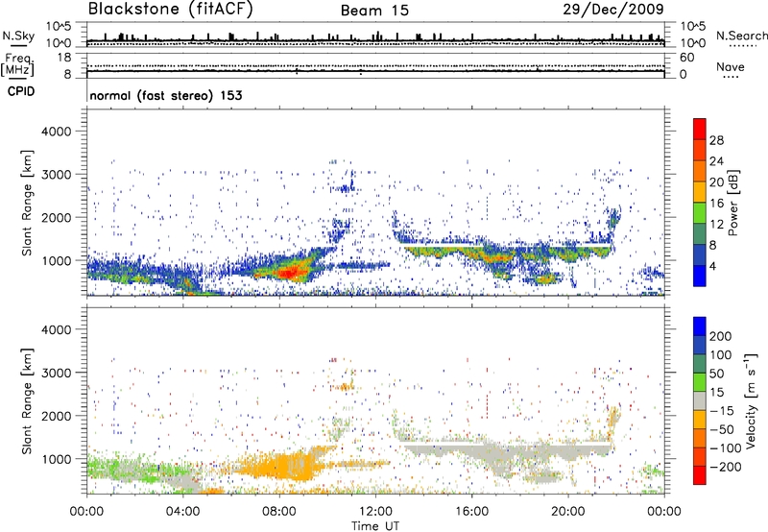Image resolution: width=768 pixels, height=532 pixels.
Task: Select the Beam 15 label
Action: pos(374,11)
